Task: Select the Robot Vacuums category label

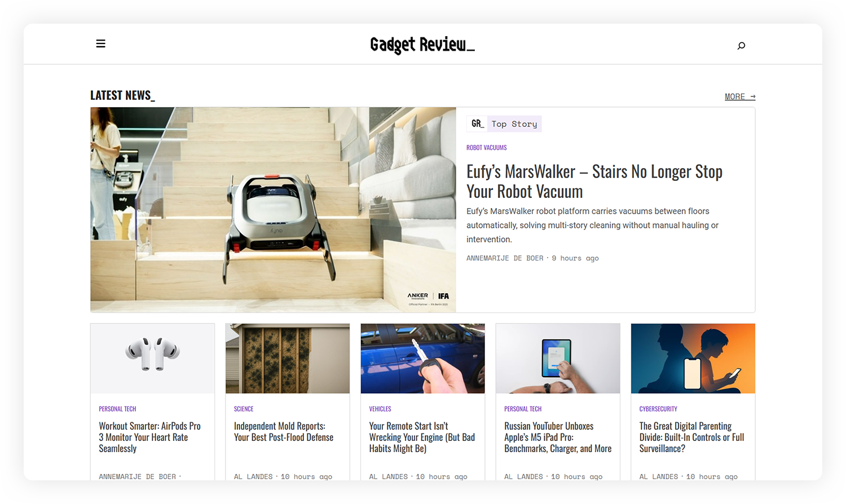Action: pyautogui.click(x=486, y=148)
